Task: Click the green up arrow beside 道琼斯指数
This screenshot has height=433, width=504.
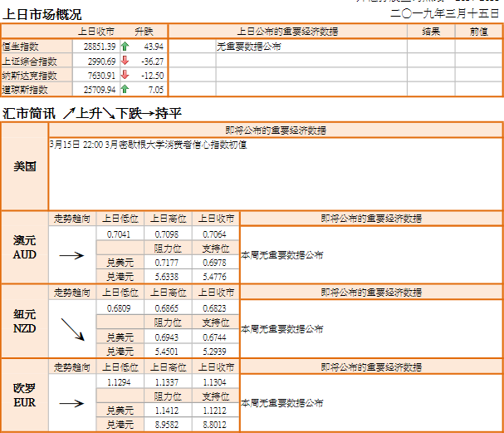Action: click(x=125, y=89)
